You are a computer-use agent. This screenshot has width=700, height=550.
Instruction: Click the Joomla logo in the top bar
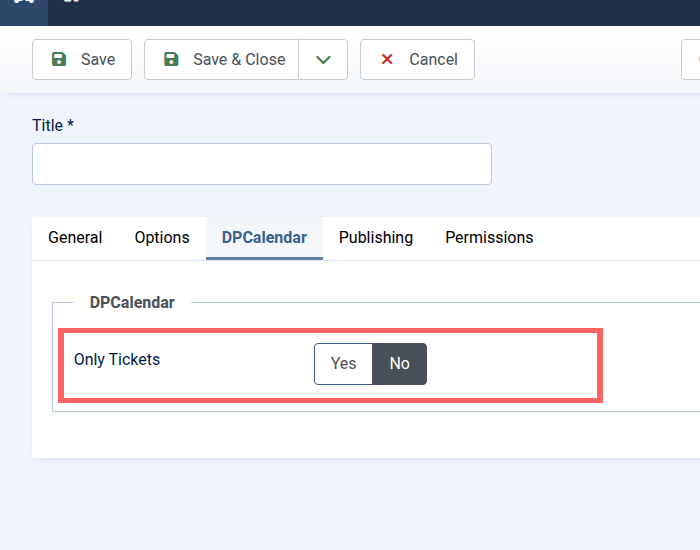tap(22, 3)
